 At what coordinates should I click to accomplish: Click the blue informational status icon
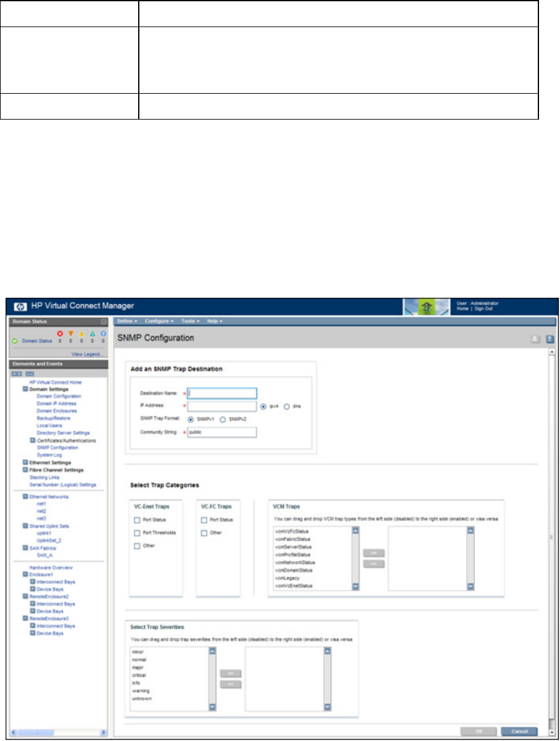click(x=103, y=332)
